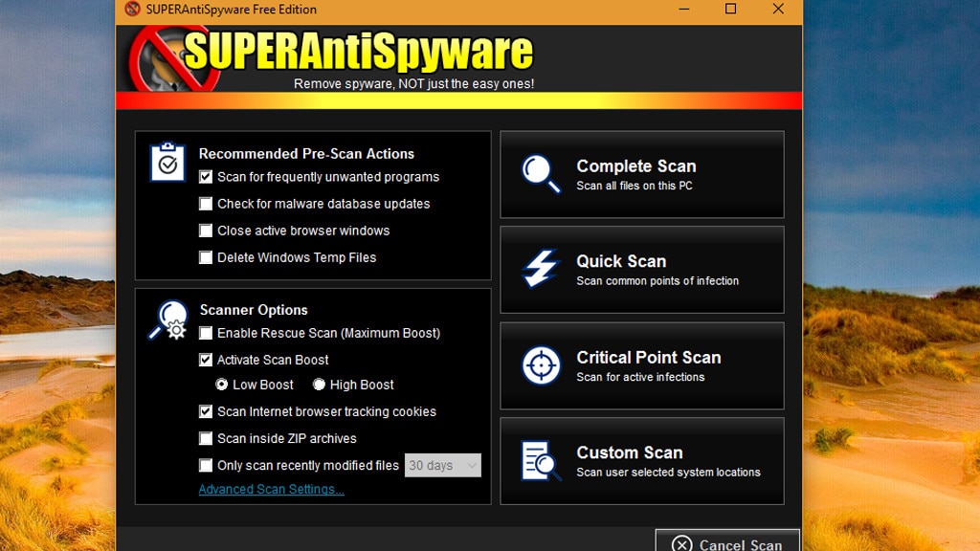The height and width of the screenshot is (551, 980).
Task: Select the Low Boost radio option
Action: click(x=221, y=385)
